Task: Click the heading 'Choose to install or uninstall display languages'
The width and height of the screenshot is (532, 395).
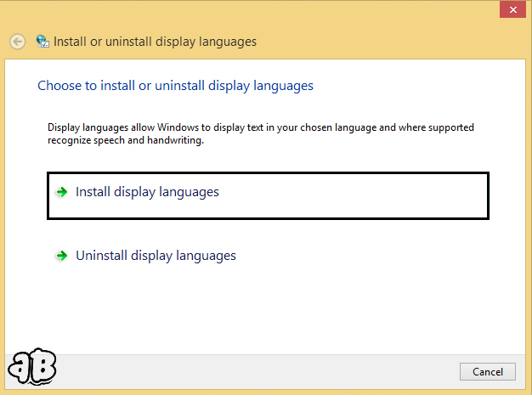Action: point(175,86)
